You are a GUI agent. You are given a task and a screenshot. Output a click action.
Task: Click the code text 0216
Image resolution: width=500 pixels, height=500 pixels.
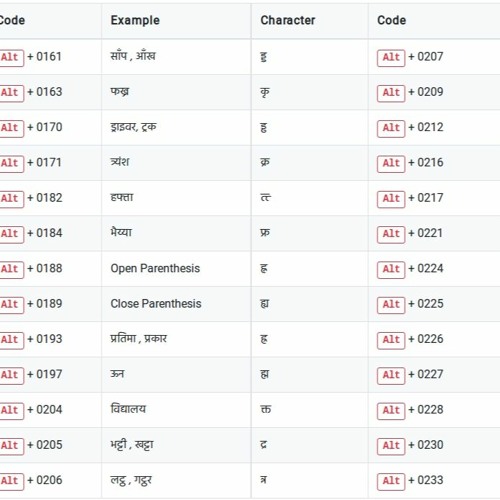point(430,163)
